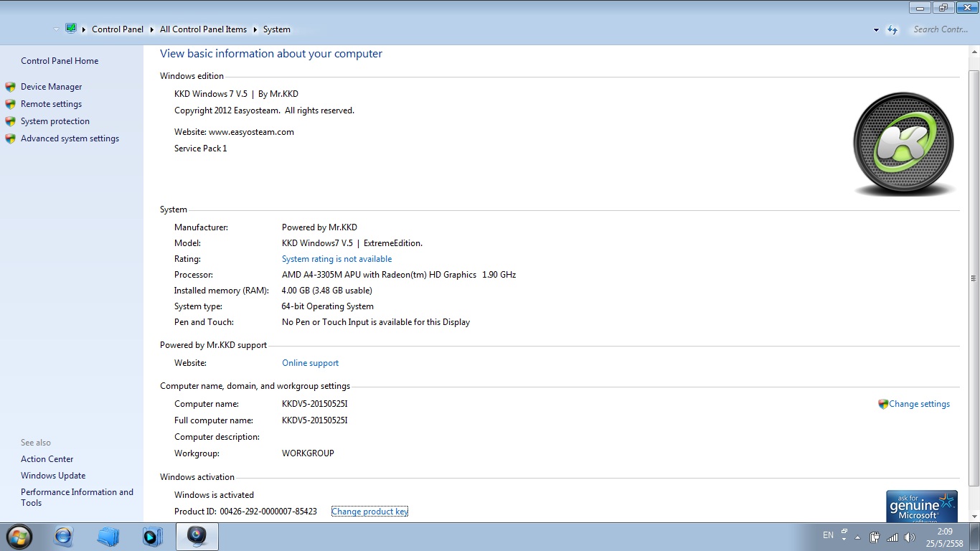Select Control Panel in the address breadcrumb
Viewport: 980px width, 551px height.
click(x=118, y=29)
